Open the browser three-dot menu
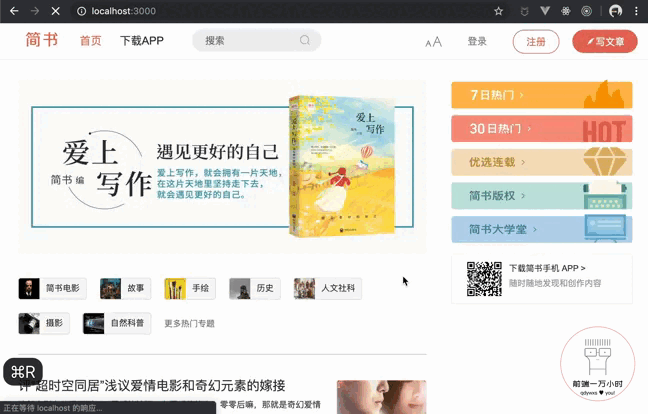This screenshot has height=414, width=648. click(636, 11)
